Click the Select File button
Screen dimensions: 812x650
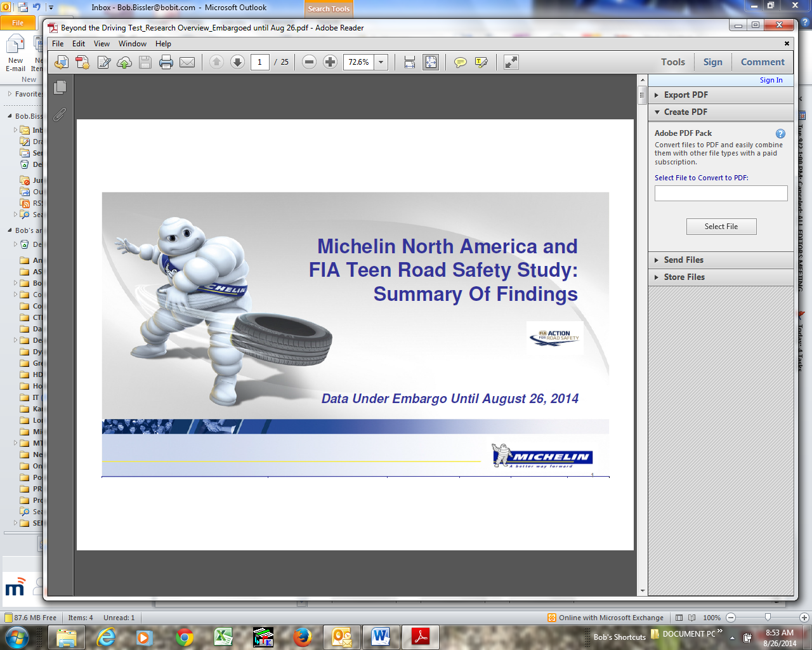721,226
